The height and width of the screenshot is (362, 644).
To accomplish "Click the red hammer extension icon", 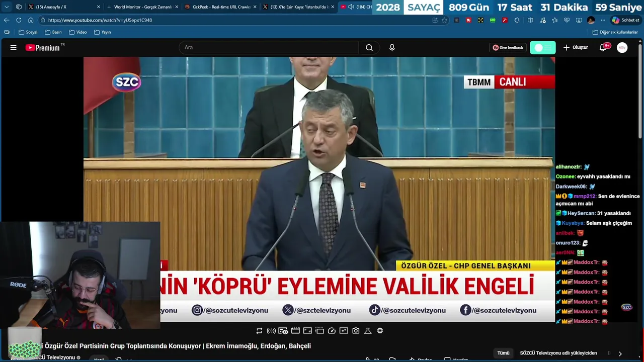I will pyautogui.click(x=505, y=20).
